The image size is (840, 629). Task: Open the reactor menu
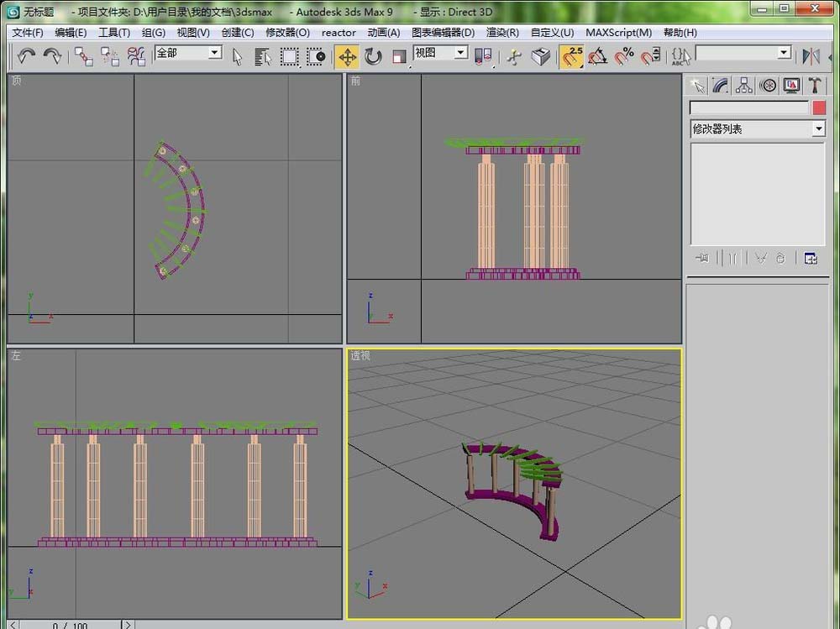(339, 33)
